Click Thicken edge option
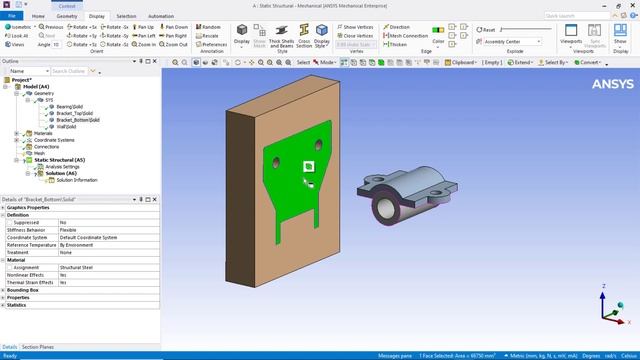 coord(395,44)
